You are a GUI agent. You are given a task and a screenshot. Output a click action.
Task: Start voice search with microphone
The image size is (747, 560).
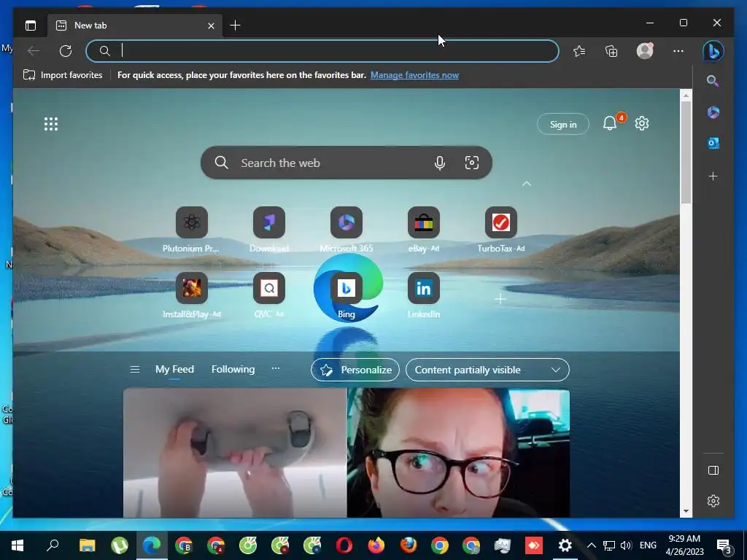[440, 163]
